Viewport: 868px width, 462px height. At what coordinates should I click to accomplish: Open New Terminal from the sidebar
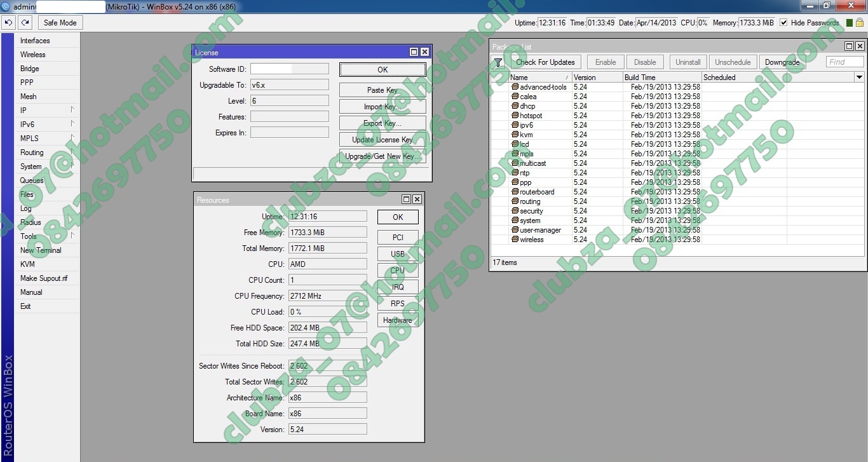[x=47, y=250]
